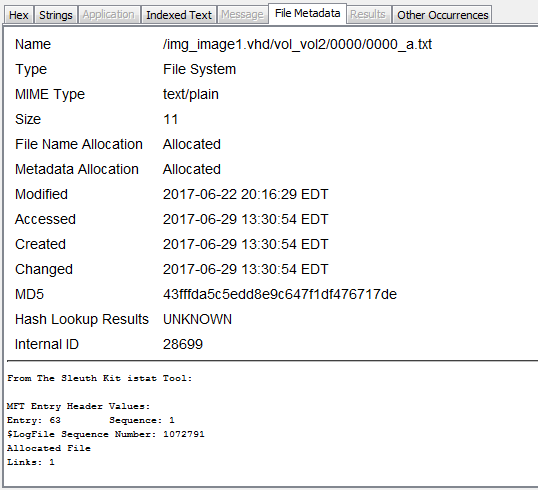Click the Type value File System
Viewport: 538px width, 490px height.
tap(199, 69)
